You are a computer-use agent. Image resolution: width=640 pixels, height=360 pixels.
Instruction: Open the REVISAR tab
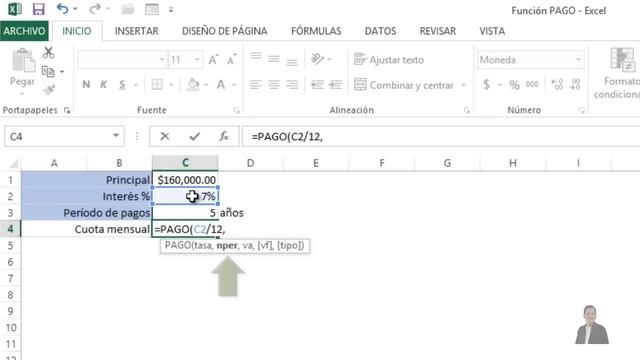[x=438, y=31]
